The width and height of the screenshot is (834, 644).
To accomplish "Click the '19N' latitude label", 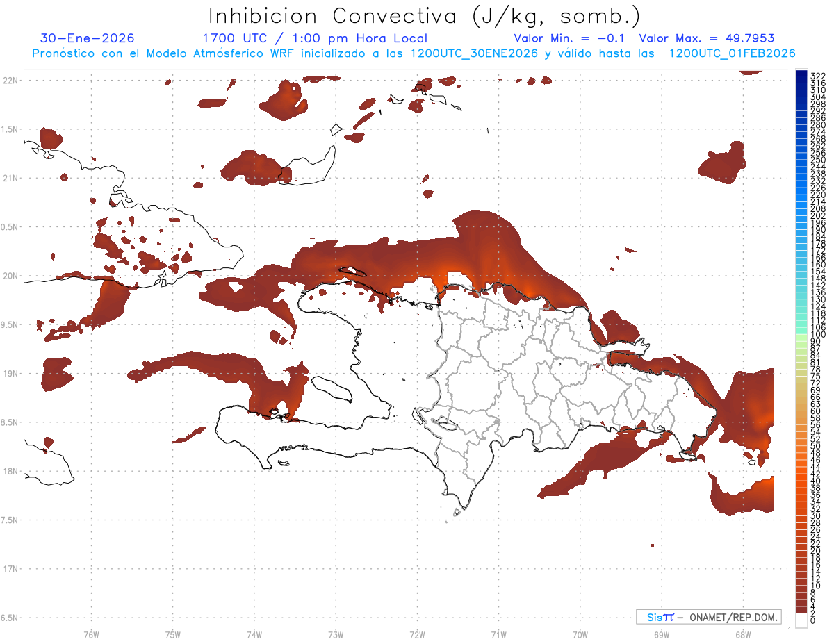I will [x=10, y=374].
